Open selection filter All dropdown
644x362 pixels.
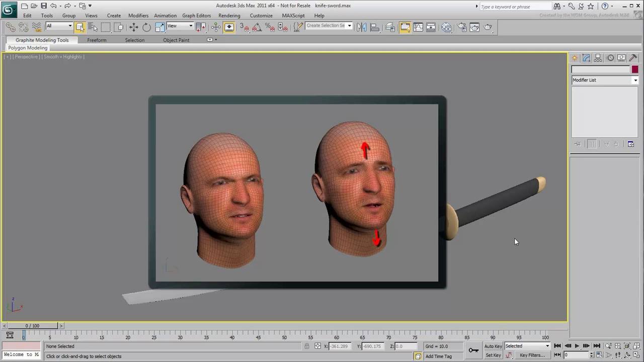(x=59, y=26)
